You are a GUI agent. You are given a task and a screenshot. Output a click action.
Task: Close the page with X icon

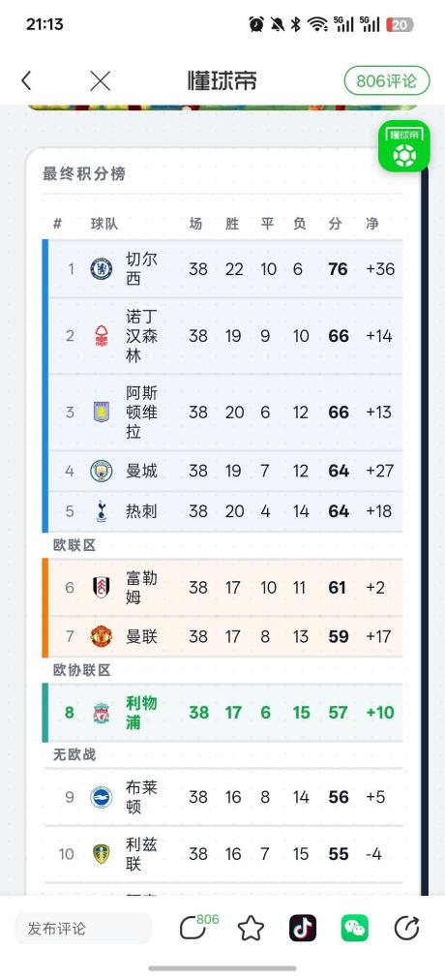(100, 80)
